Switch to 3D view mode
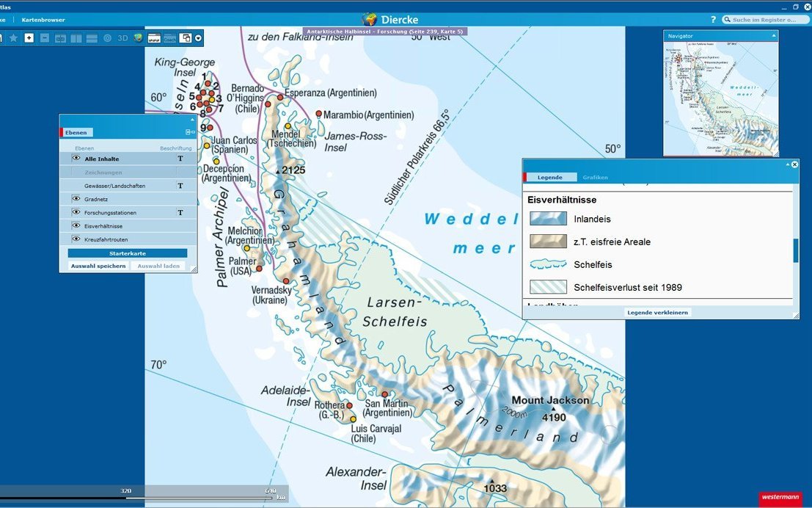This screenshot has width=812, height=508. pyautogui.click(x=123, y=37)
